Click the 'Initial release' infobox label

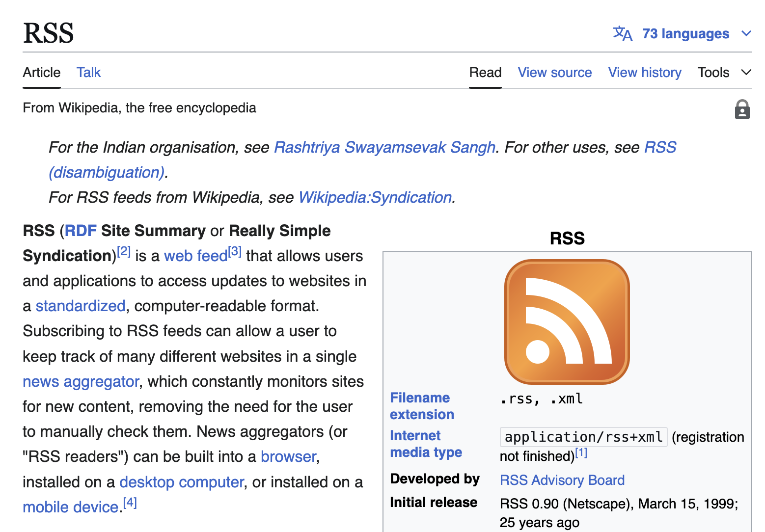pos(434,502)
